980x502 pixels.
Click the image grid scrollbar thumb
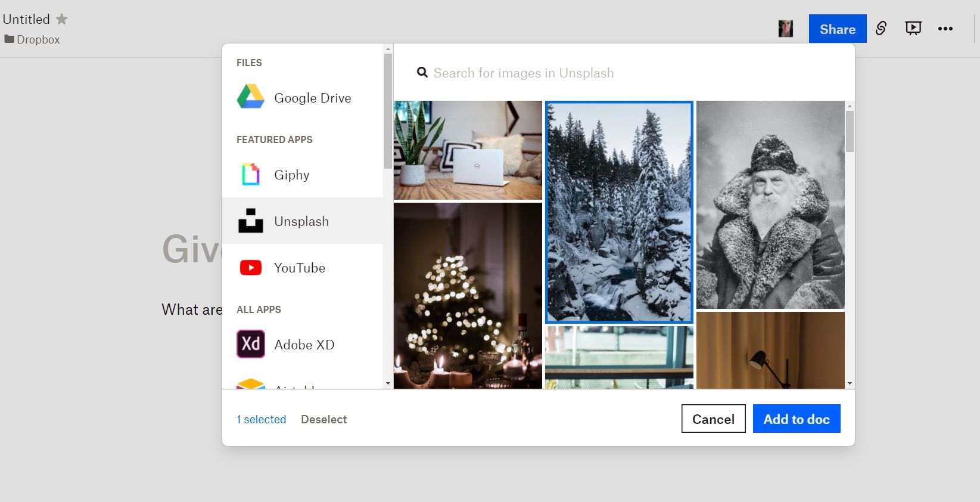pyautogui.click(x=850, y=131)
